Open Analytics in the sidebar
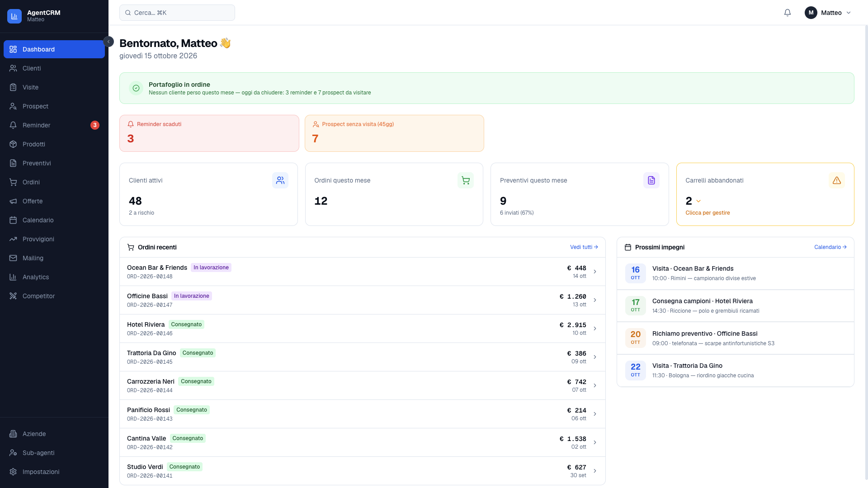 point(54,277)
